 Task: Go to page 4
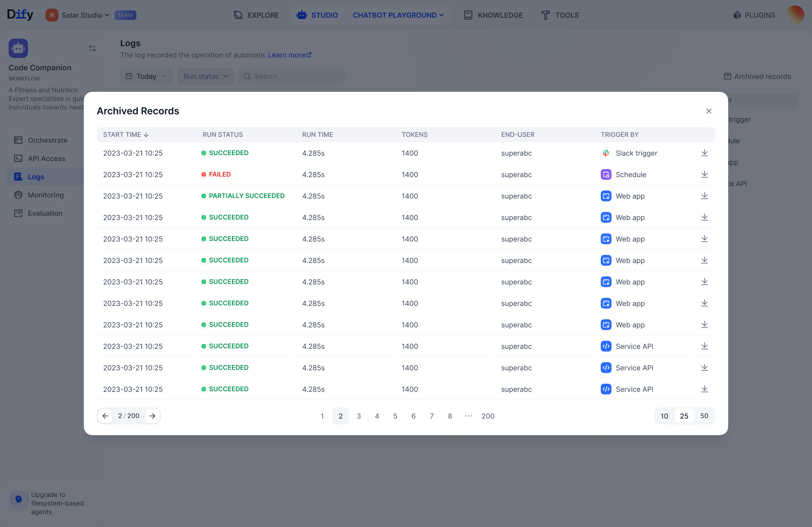[377, 416]
